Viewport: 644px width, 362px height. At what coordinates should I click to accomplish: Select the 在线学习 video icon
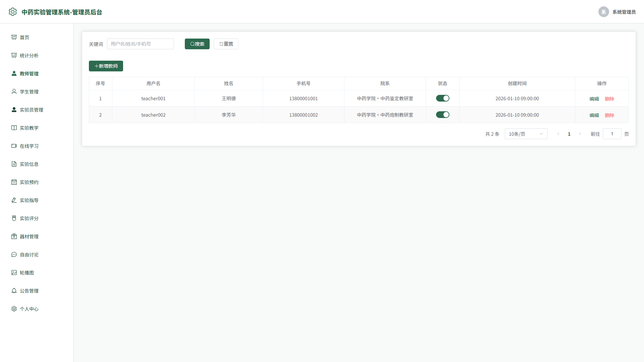point(14,146)
